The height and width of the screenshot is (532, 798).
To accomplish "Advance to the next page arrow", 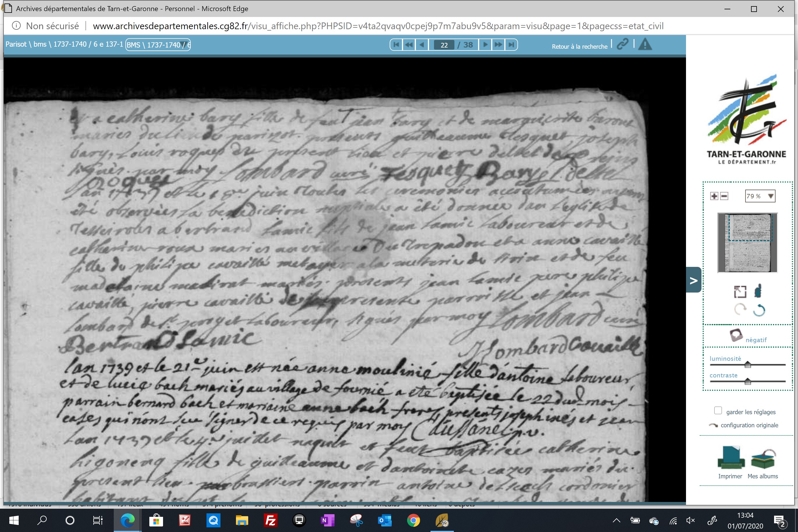I will (485, 45).
